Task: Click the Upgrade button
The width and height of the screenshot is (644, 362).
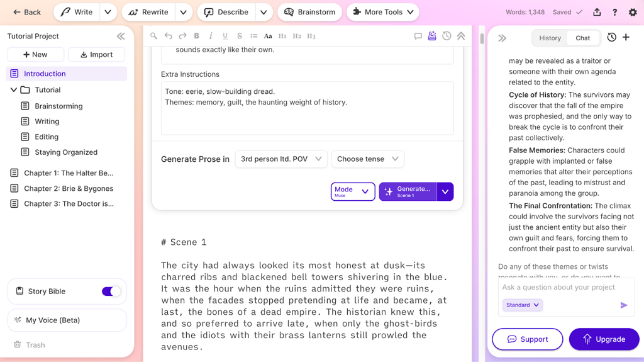Action: (604, 339)
